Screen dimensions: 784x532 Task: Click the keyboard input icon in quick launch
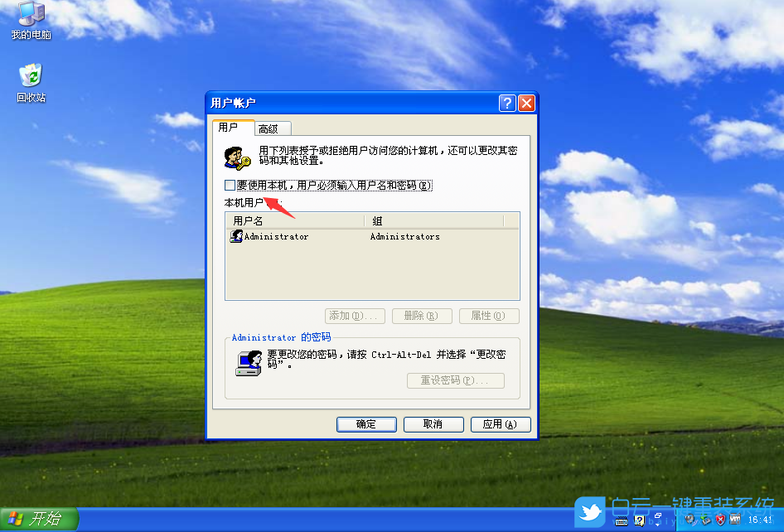pos(620,521)
